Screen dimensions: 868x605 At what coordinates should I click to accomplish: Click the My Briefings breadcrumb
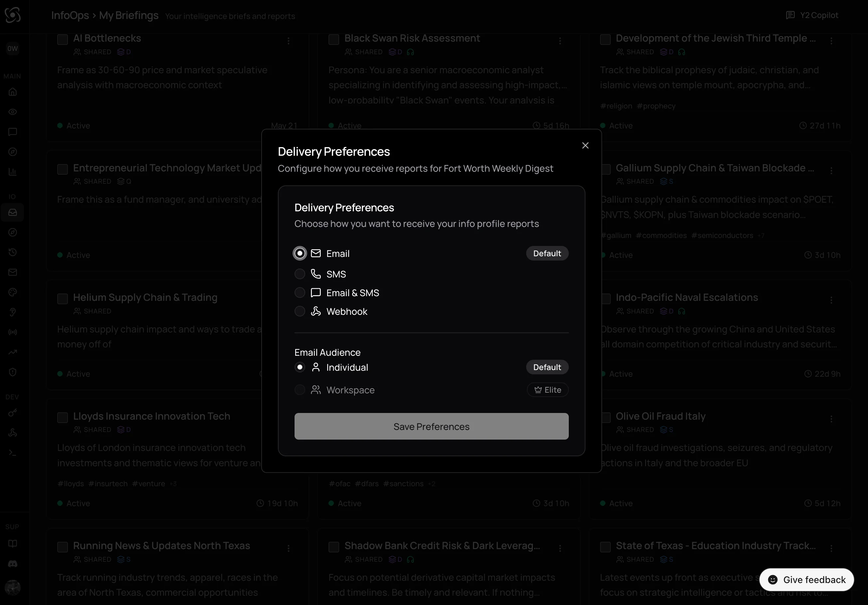[x=128, y=15]
